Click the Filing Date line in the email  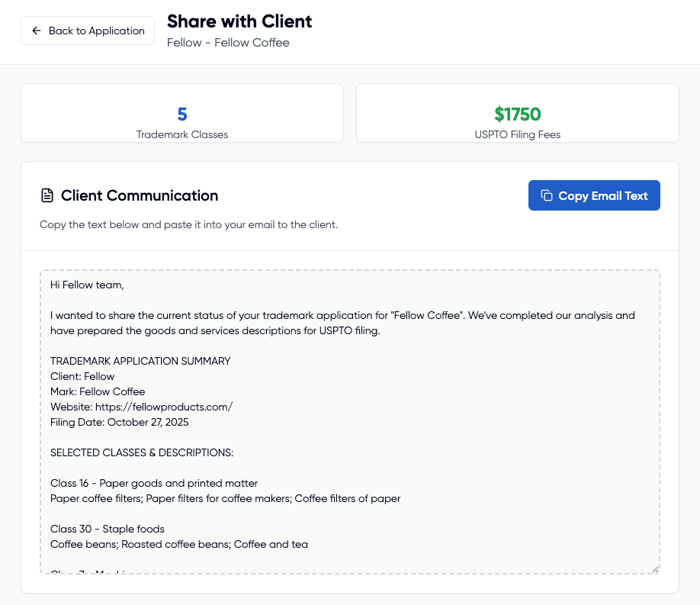pyautogui.click(x=120, y=422)
